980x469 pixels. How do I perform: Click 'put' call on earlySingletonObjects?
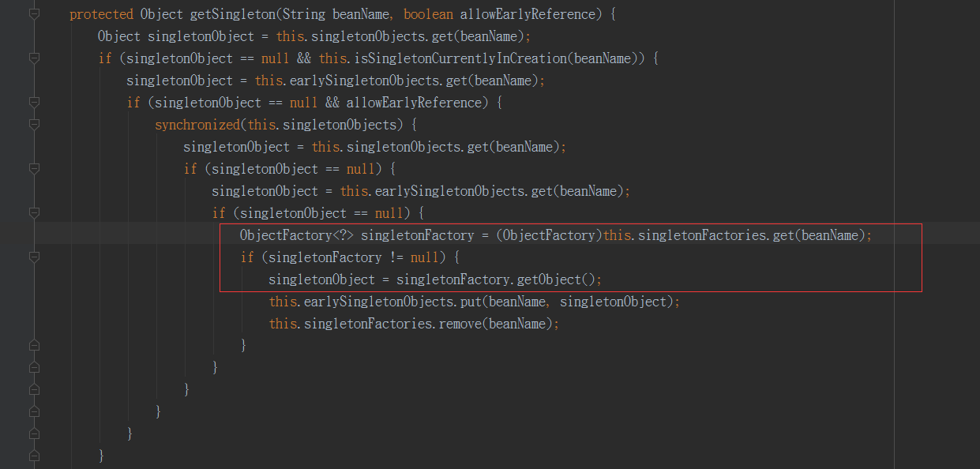(469, 302)
